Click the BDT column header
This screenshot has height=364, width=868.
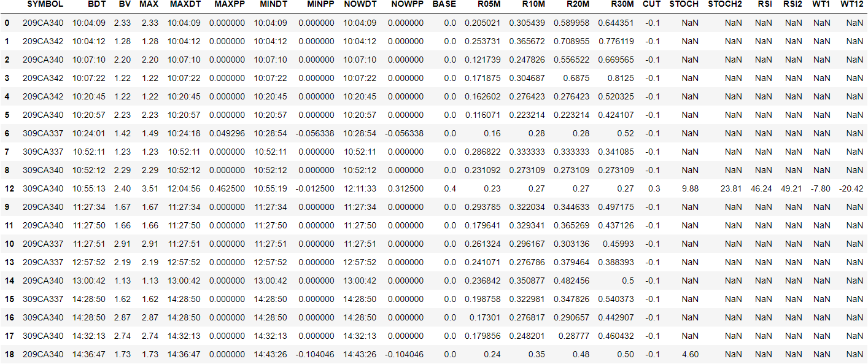tap(97, 4)
